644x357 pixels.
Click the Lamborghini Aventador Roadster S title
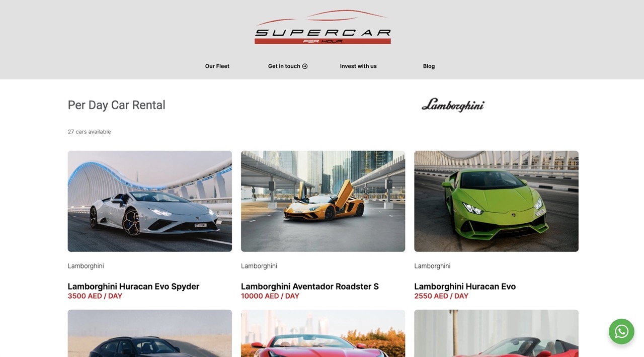pos(310,287)
